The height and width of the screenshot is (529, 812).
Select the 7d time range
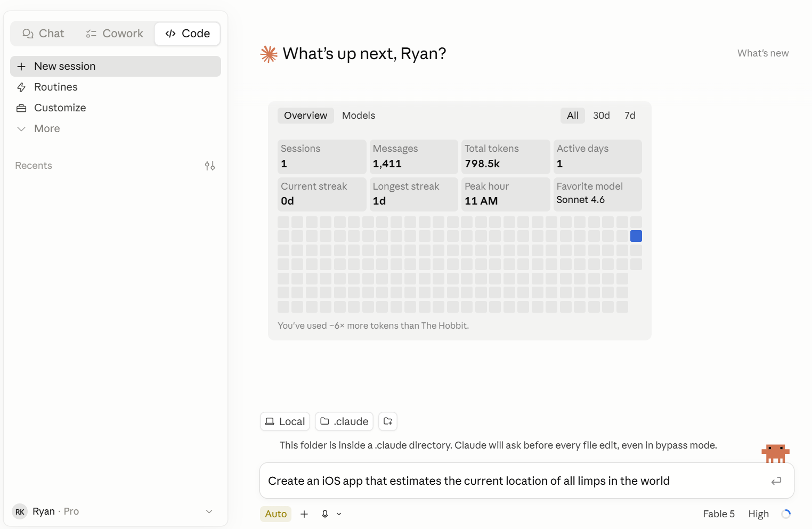pyautogui.click(x=630, y=116)
